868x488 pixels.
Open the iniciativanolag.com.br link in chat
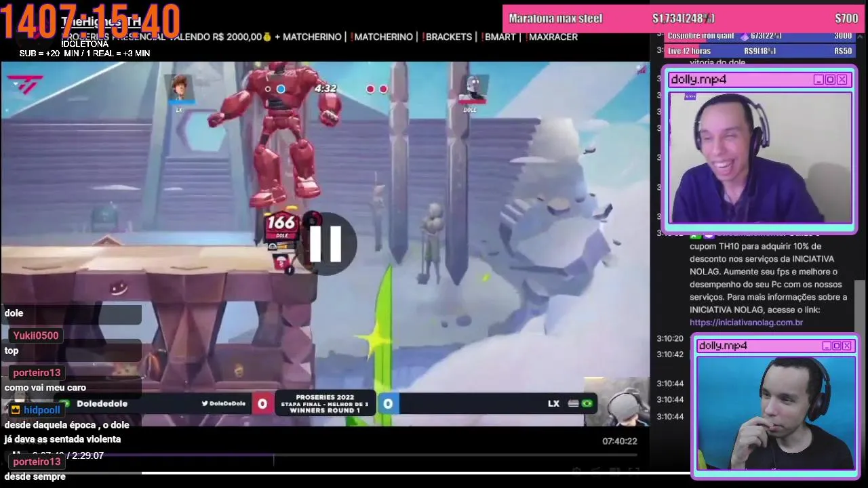point(746,323)
